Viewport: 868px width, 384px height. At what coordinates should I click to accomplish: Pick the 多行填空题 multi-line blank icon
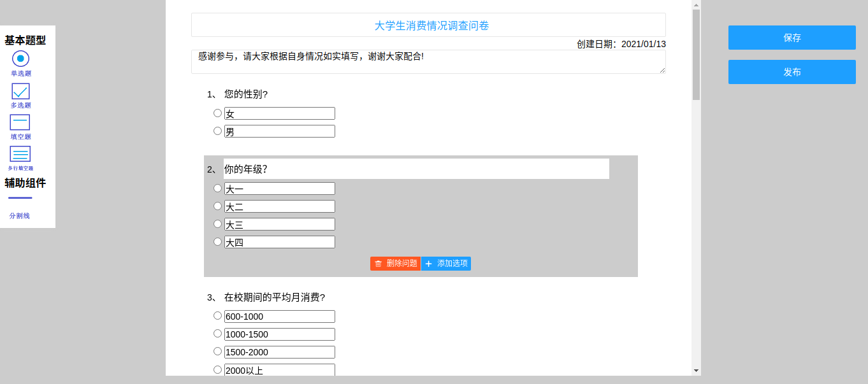[x=20, y=153]
